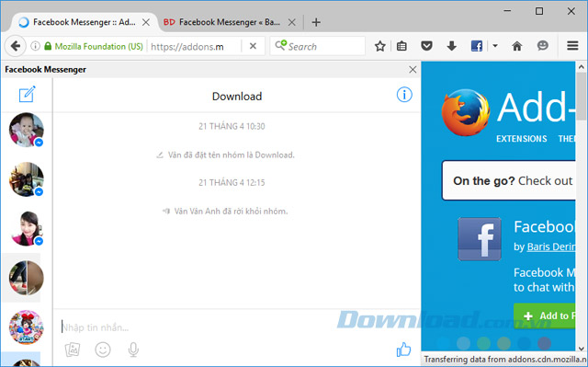588x367 pixels.
Task: Open the Firefox hamburger menu
Action: pyautogui.click(x=572, y=46)
